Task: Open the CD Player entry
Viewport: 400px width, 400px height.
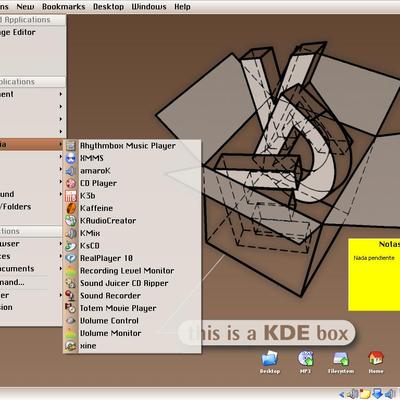Action: [x=132, y=183]
